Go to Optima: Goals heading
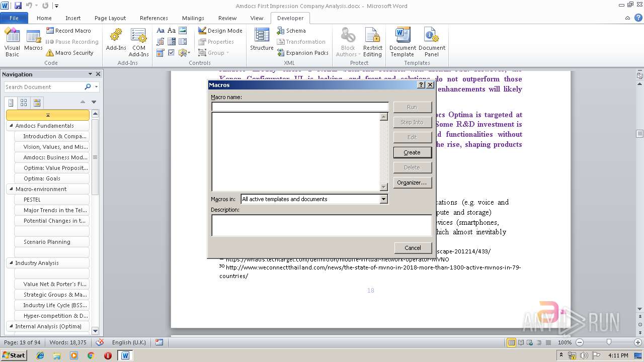This screenshot has width=644, height=362. click(x=52, y=178)
